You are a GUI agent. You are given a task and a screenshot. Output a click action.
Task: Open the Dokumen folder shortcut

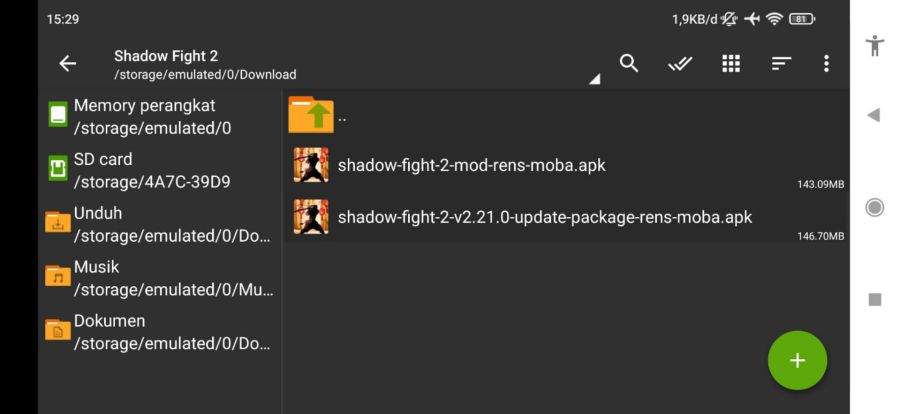(160, 332)
